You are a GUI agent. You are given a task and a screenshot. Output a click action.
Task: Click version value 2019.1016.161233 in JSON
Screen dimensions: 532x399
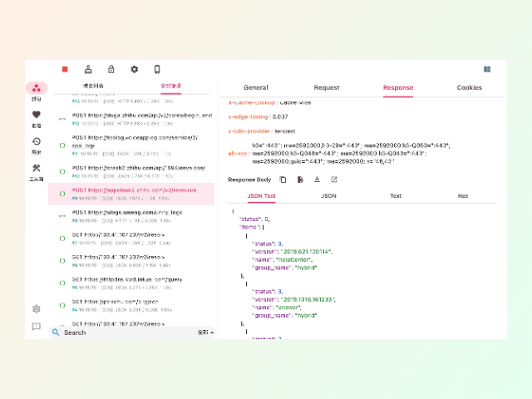point(308,299)
